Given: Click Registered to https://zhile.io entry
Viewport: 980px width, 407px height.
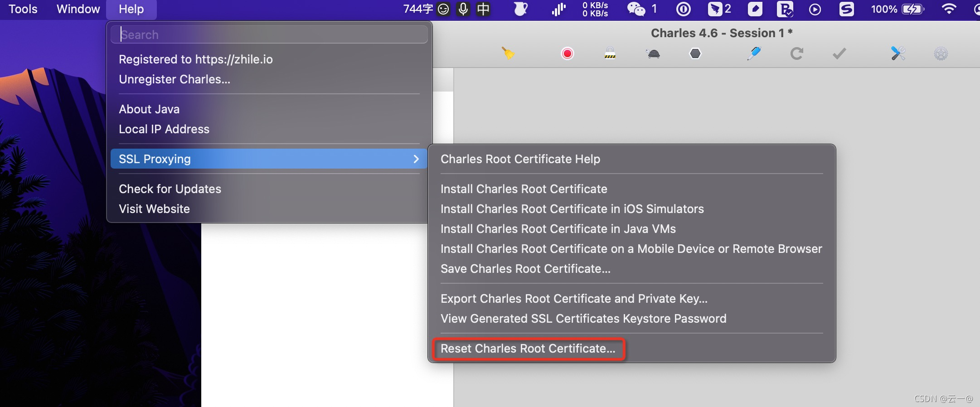Looking at the screenshot, I should [x=269, y=59].
